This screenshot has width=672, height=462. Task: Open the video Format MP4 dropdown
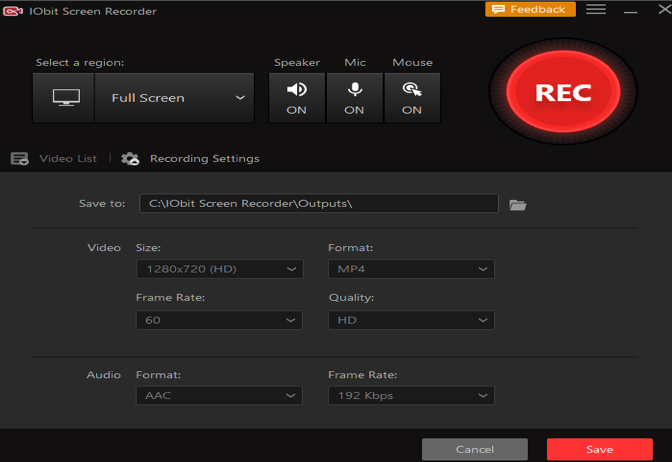pyautogui.click(x=411, y=269)
